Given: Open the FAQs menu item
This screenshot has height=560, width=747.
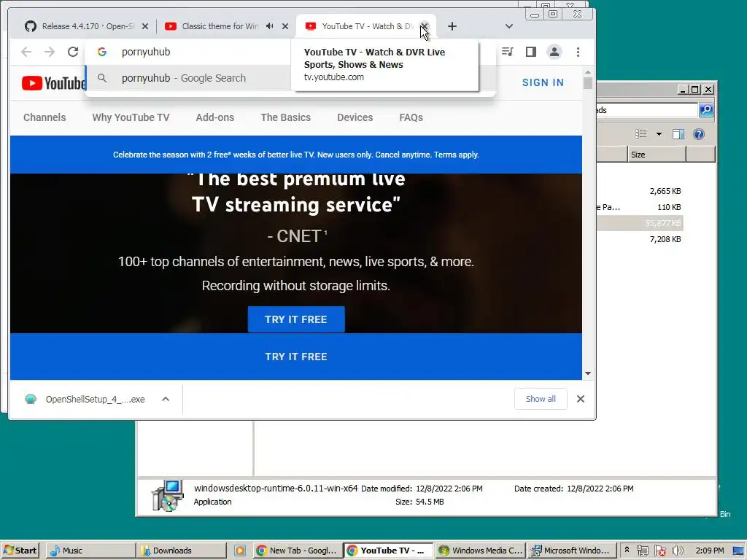Looking at the screenshot, I should 411,117.
